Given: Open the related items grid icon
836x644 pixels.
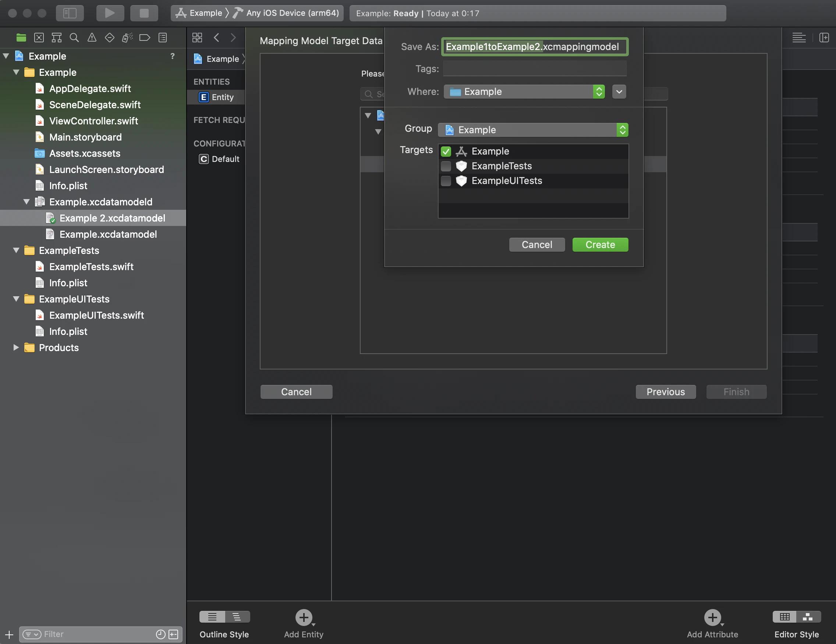Looking at the screenshot, I should [x=197, y=38].
